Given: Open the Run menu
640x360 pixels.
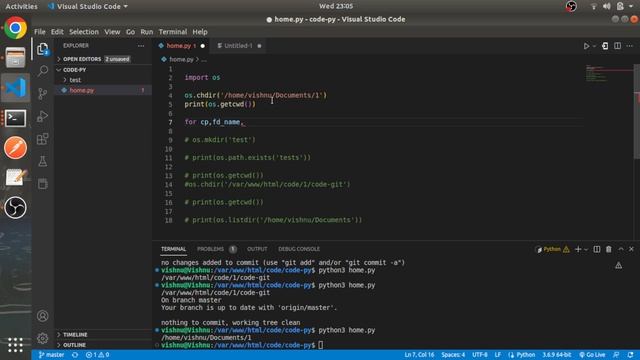Looking at the screenshot, I should (x=147, y=32).
